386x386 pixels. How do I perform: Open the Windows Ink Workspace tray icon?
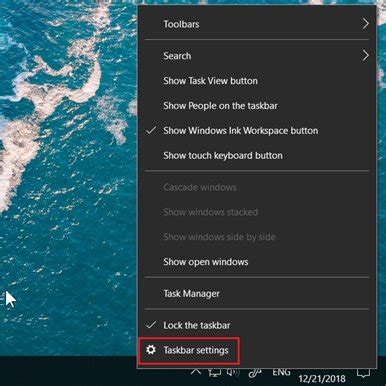click(x=255, y=373)
